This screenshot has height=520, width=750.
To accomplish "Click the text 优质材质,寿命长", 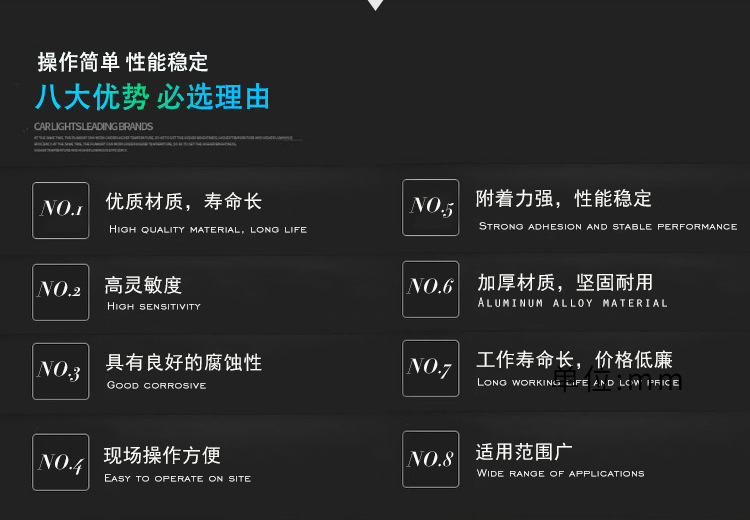I will pyautogui.click(x=184, y=201).
